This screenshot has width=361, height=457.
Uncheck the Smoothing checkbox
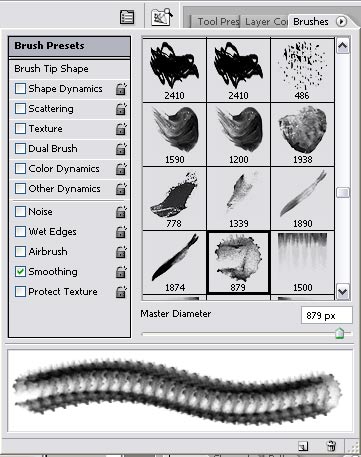click(20, 272)
